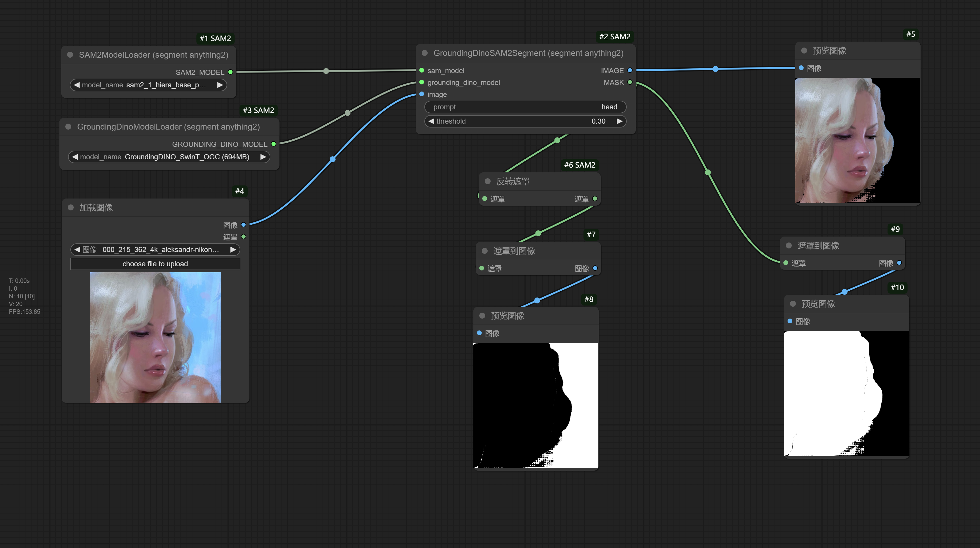
Task: Click the segmented head preview in node #5
Action: tap(858, 141)
